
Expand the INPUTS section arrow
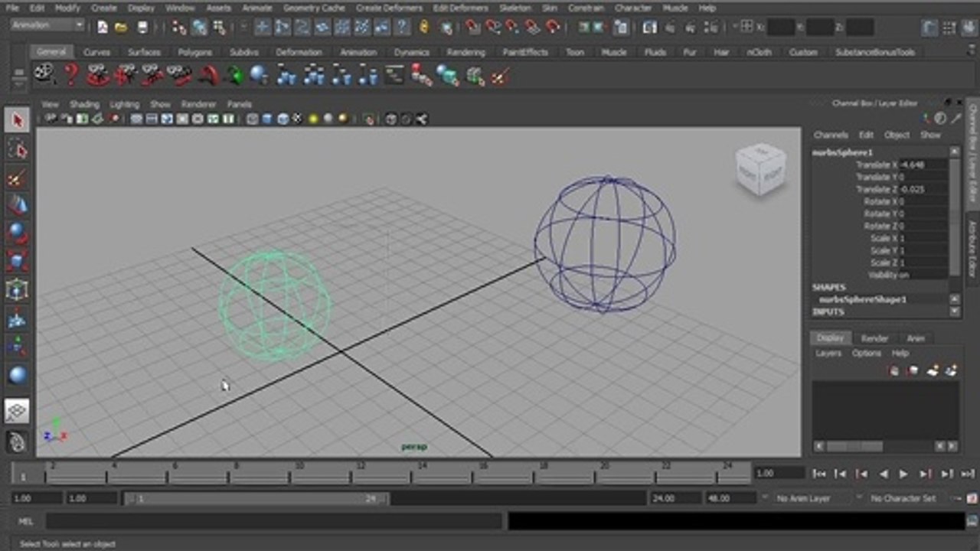pos(955,311)
